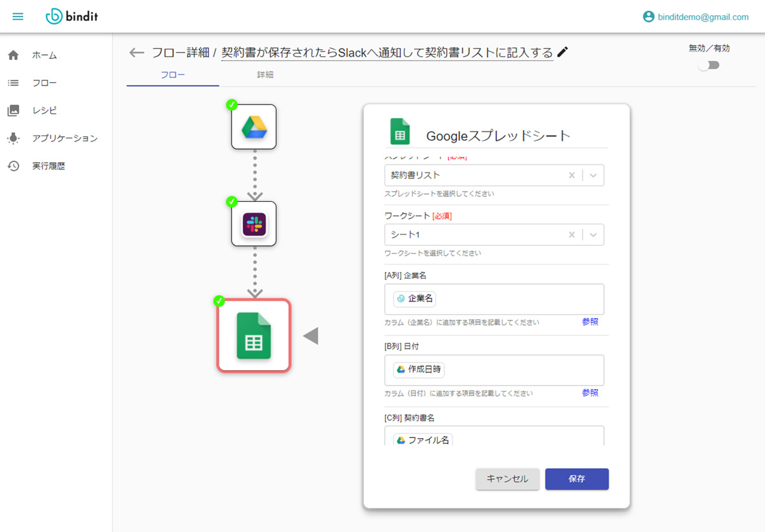Viewport: 765px width, 532px height.
Task: Clear the シート1 selection with X
Action: [572, 234]
